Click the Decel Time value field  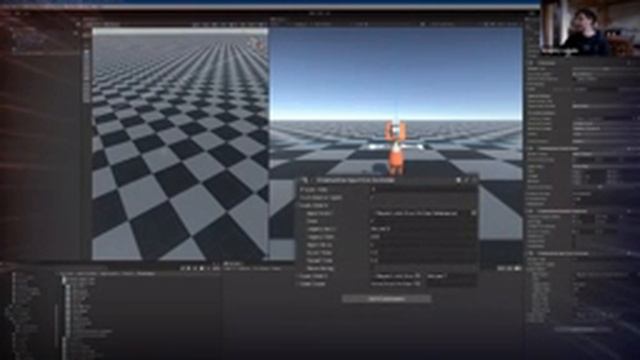[x=423, y=260]
